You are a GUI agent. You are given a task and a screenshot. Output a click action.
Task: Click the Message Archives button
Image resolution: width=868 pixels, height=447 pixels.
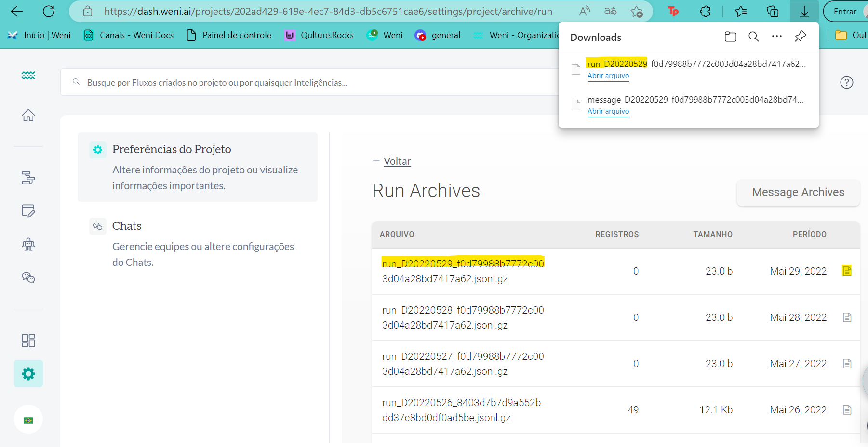798,192
